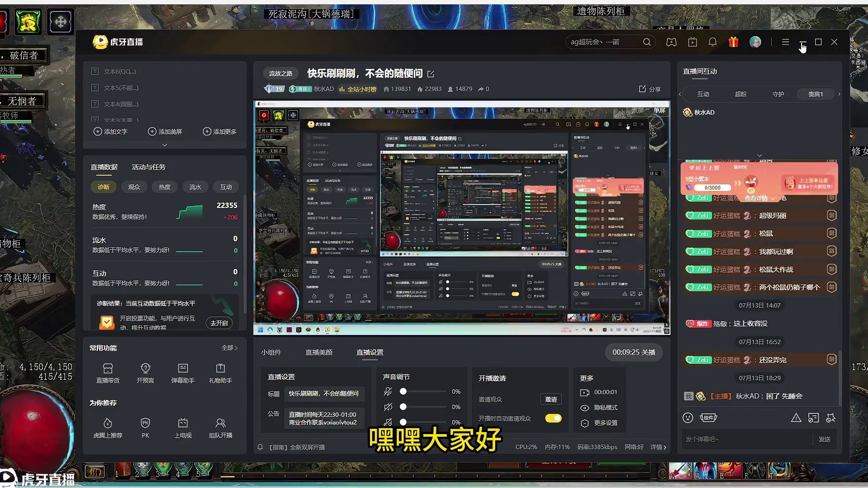Expand 详情 next to 网络:好 status

(659, 447)
